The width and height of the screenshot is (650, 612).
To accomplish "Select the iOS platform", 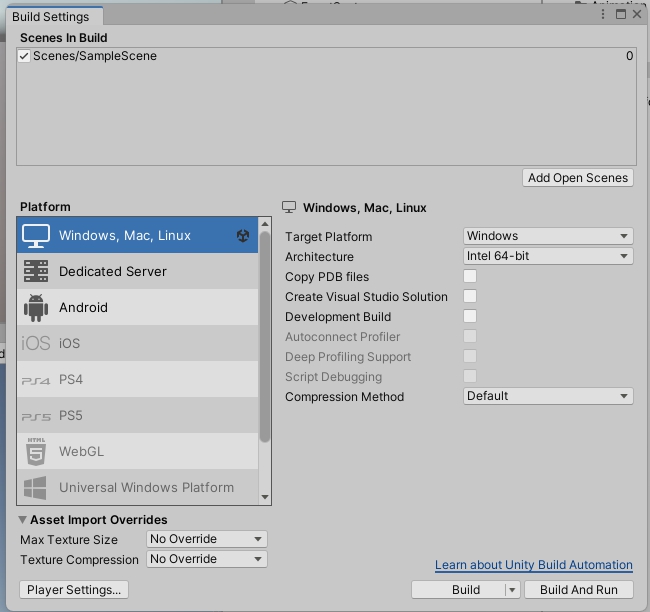I will tap(137, 343).
